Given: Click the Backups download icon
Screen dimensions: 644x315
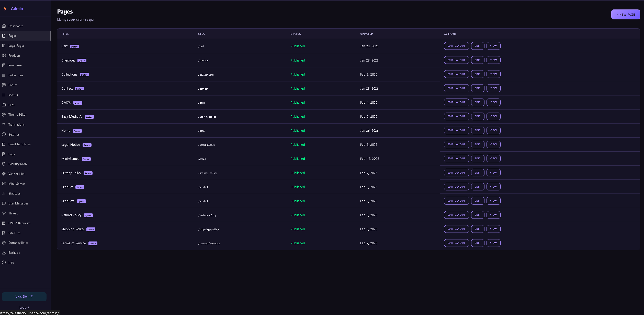Looking at the screenshot, I should click(4, 252).
